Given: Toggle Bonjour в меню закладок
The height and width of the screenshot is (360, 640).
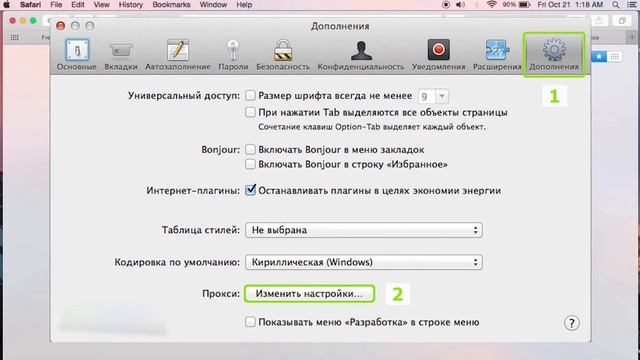Looking at the screenshot, I should tap(250, 149).
